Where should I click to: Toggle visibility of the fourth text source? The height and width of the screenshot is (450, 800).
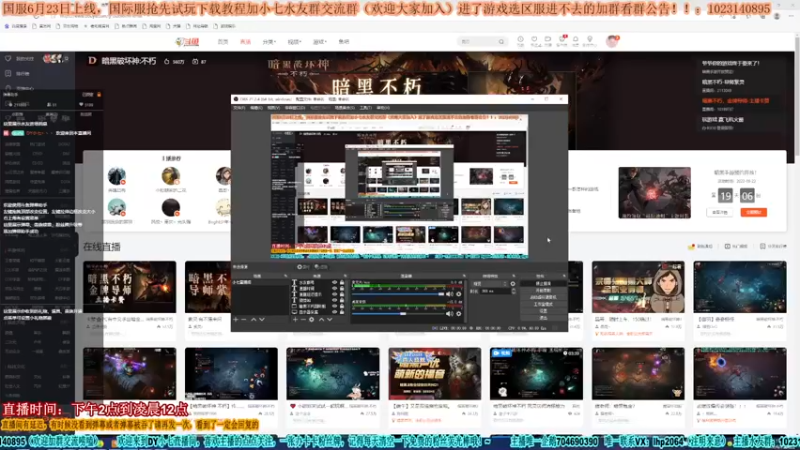pyautogui.click(x=335, y=300)
